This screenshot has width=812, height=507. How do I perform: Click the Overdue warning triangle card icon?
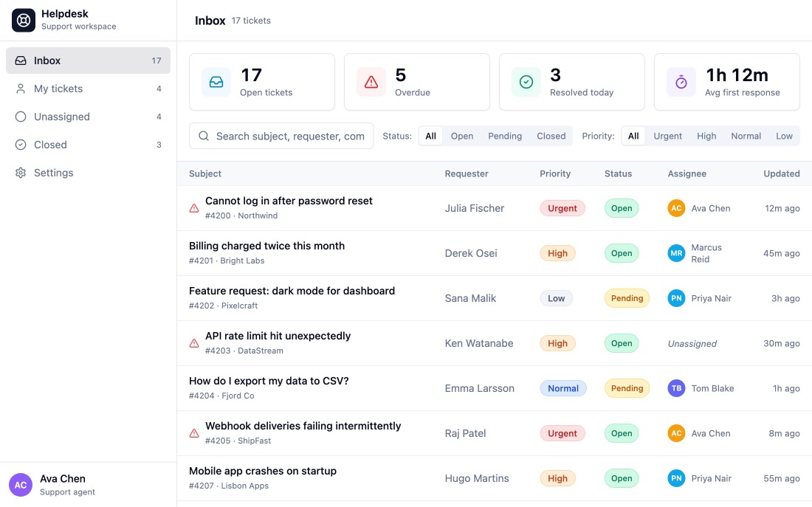pyautogui.click(x=371, y=82)
